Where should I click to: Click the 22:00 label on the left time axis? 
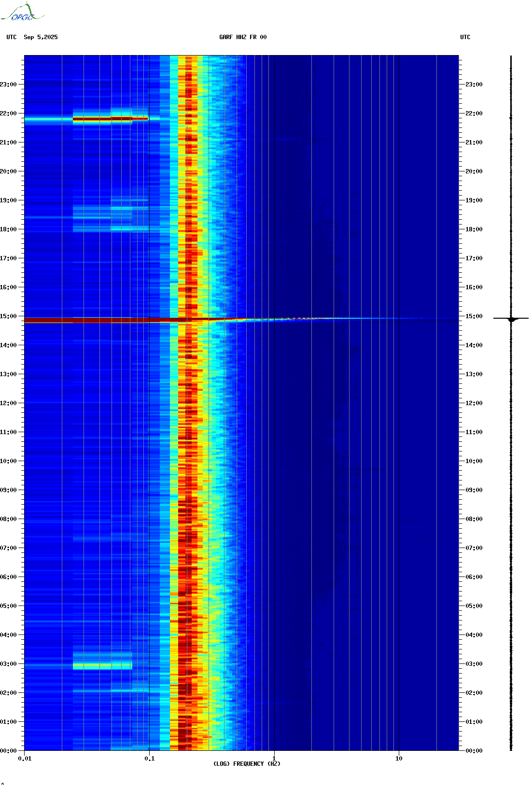(x=8, y=113)
